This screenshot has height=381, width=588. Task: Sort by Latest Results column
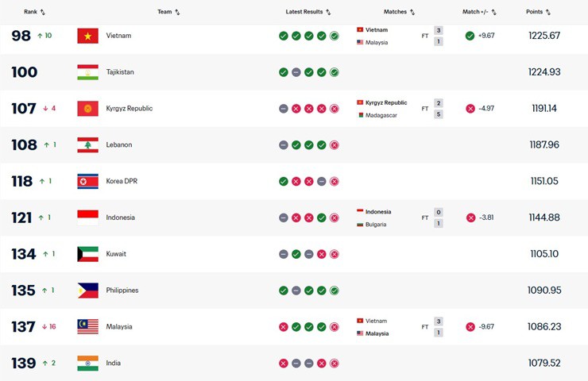308,12
